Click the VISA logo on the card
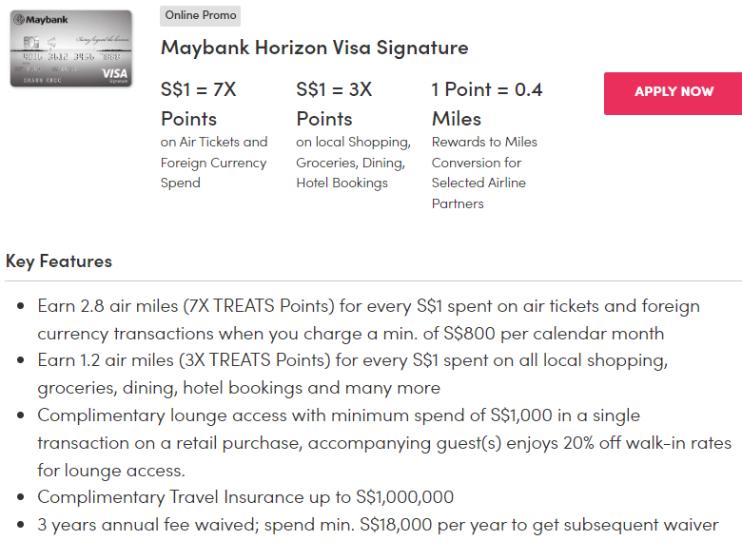 click(x=113, y=73)
